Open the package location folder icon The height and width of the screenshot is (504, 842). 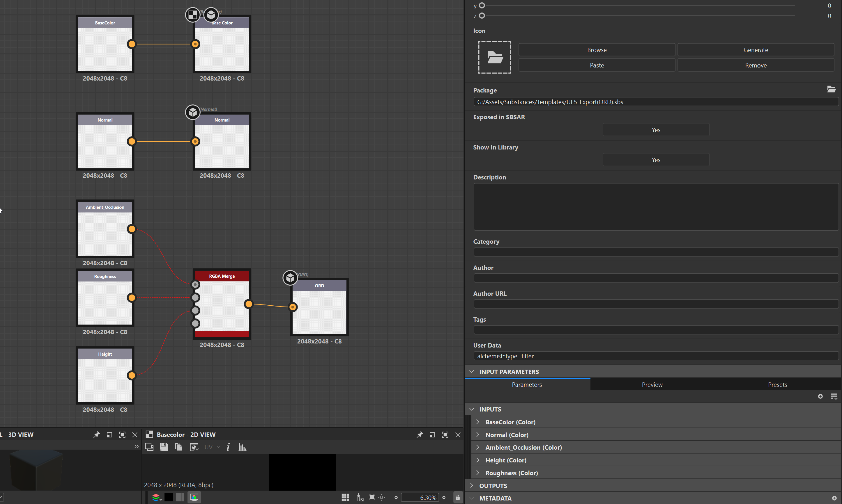(x=832, y=89)
